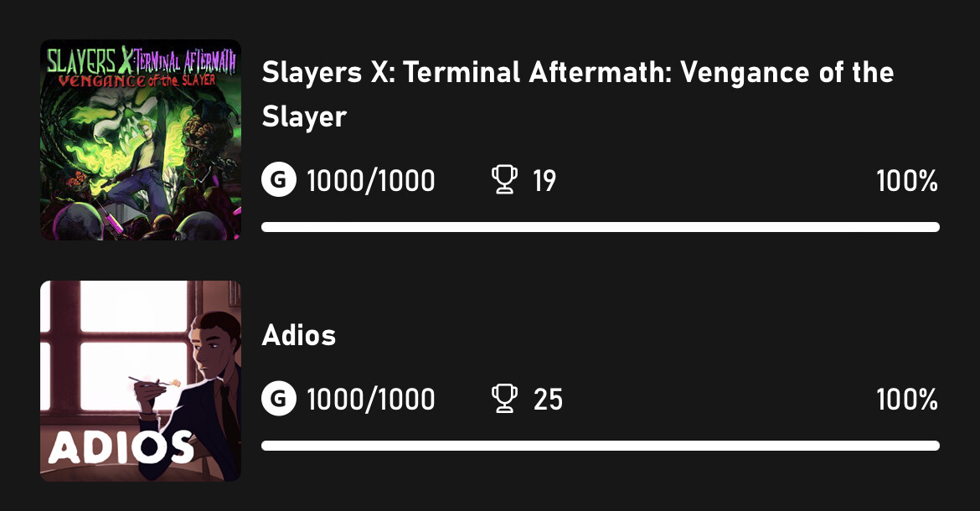Screen dimensions: 980x511
Task: Click the 25 achievements count
Action: (x=548, y=400)
